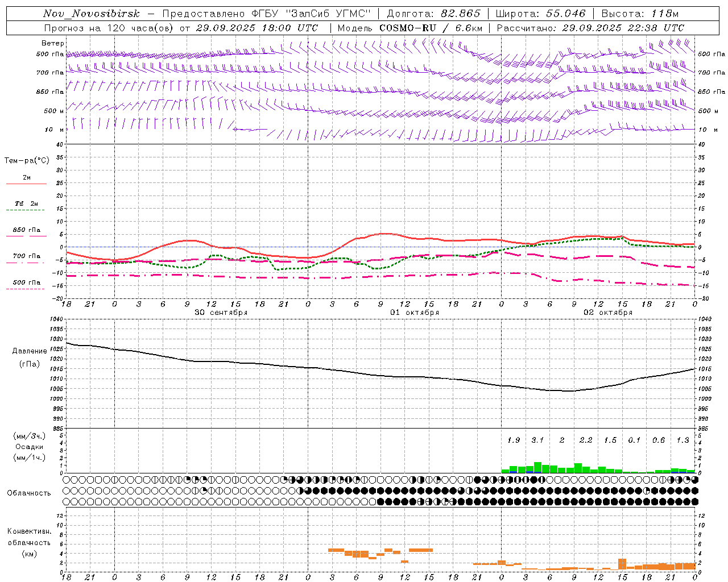728x582 pixels.
Task: Click the (мм/1ч.) precipitation unit label
Action: 30,458
